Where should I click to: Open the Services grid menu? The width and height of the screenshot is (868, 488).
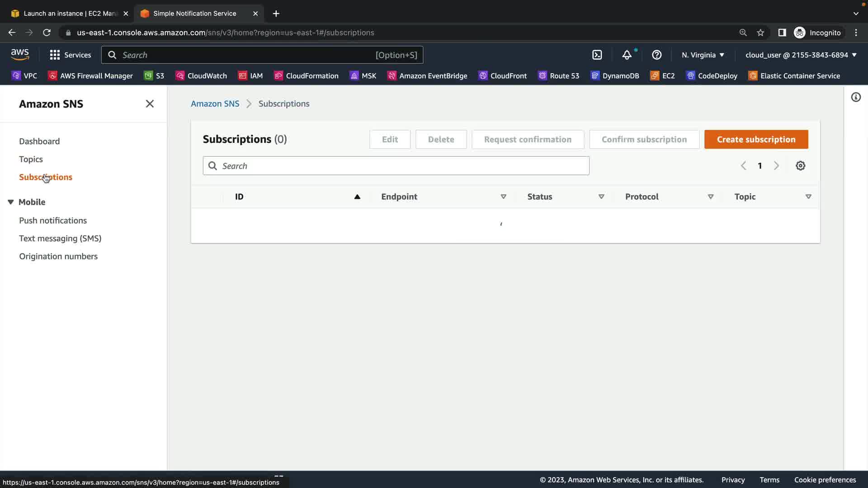coord(70,55)
